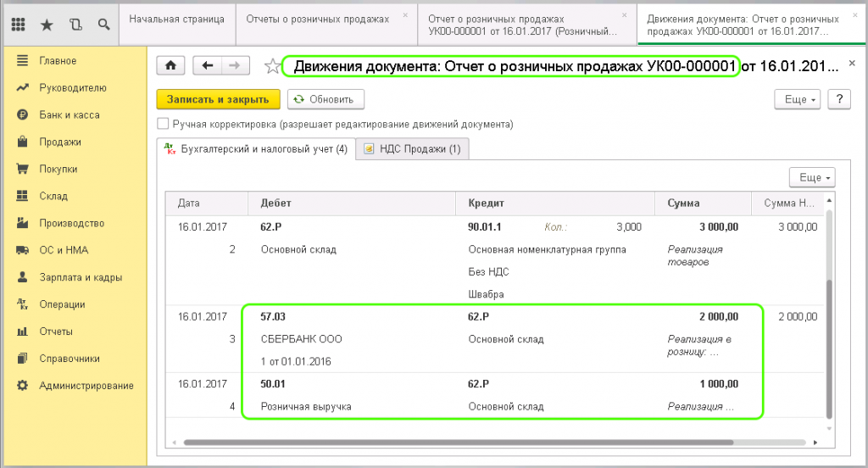The width and height of the screenshot is (868, 468).
Task: Enable the Ручная корректировка checkbox
Action: (x=163, y=124)
